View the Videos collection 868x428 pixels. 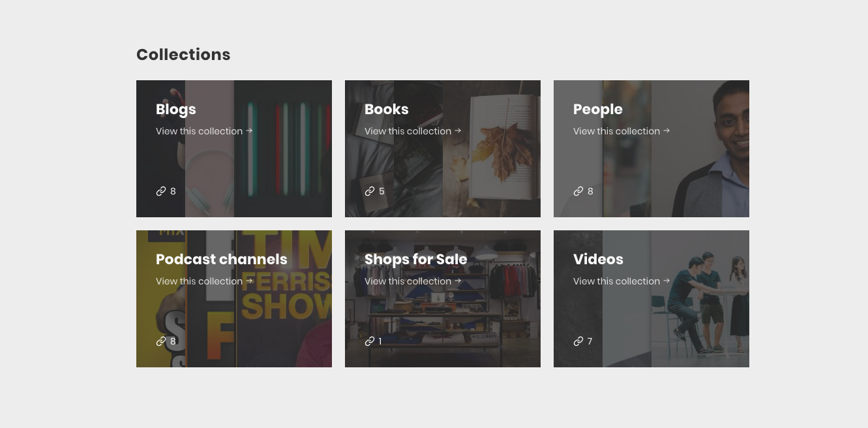point(616,281)
